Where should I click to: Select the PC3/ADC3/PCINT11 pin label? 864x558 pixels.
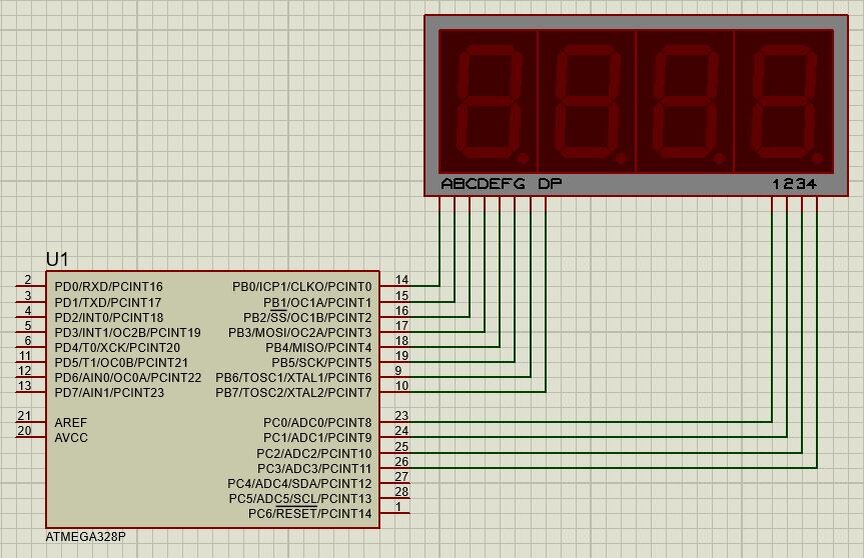coord(315,469)
